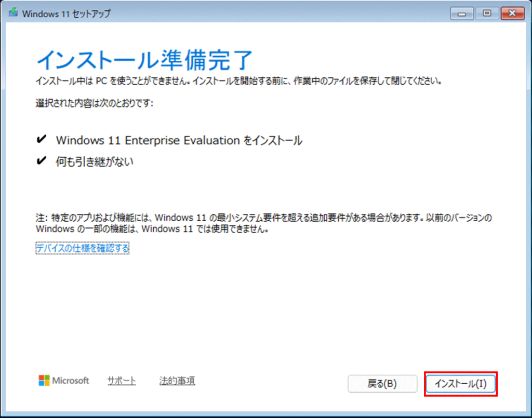Click the インストール準備完了 heading
The height and width of the screenshot is (418, 532).
(x=144, y=60)
